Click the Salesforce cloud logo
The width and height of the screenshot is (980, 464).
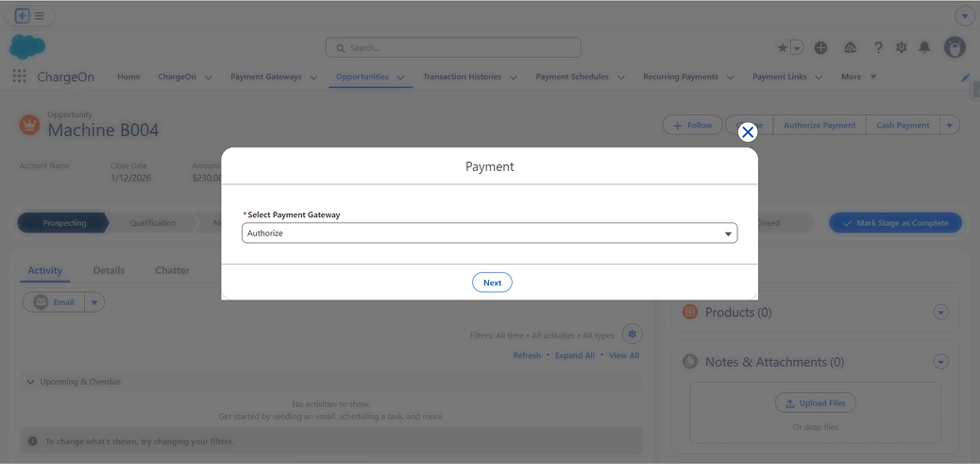pyautogui.click(x=27, y=47)
